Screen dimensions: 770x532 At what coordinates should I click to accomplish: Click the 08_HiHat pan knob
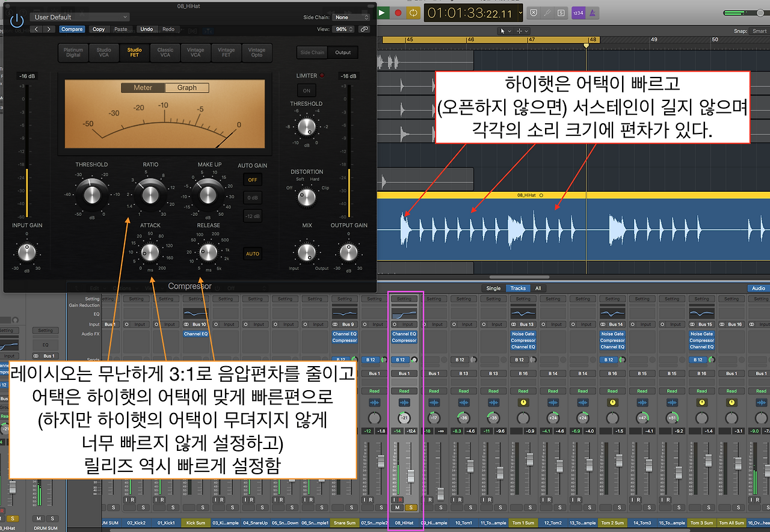(404, 418)
